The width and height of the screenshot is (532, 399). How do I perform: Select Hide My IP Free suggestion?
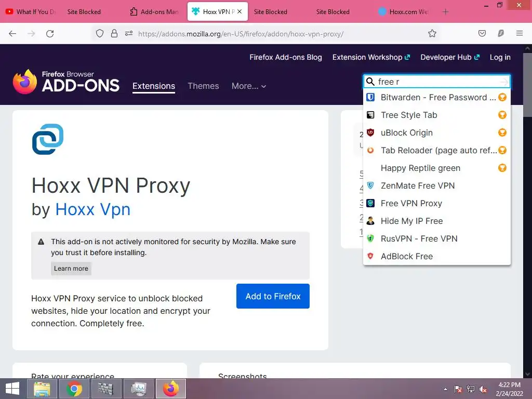point(436,221)
